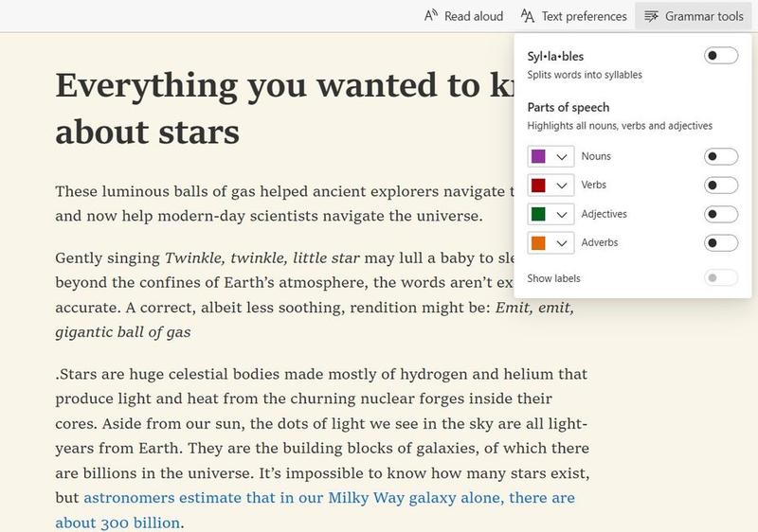This screenshot has height=532, width=758.
Task: Toggle the Syllables switch on
Action: click(721, 57)
